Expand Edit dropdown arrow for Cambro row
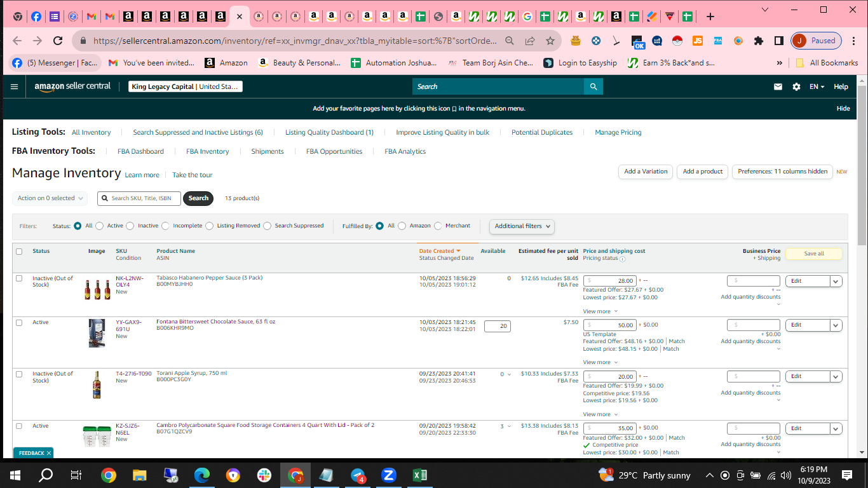Viewport: 868px width, 488px height. click(836, 428)
